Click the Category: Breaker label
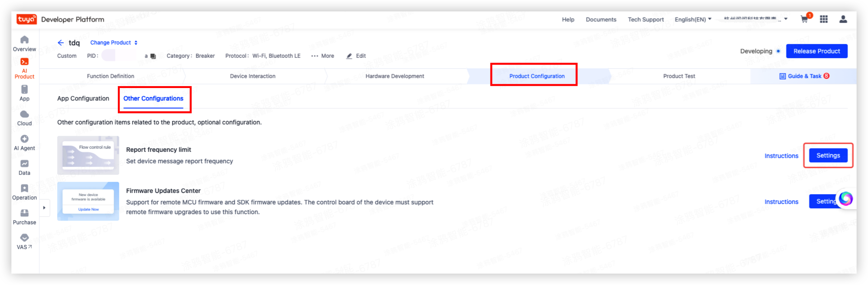 tap(190, 56)
